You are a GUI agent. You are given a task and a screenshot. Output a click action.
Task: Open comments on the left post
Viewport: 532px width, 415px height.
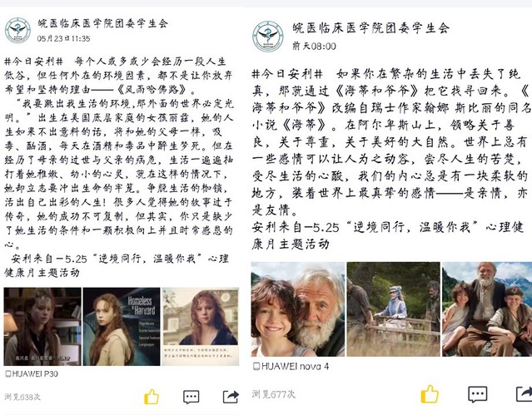point(191,397)
